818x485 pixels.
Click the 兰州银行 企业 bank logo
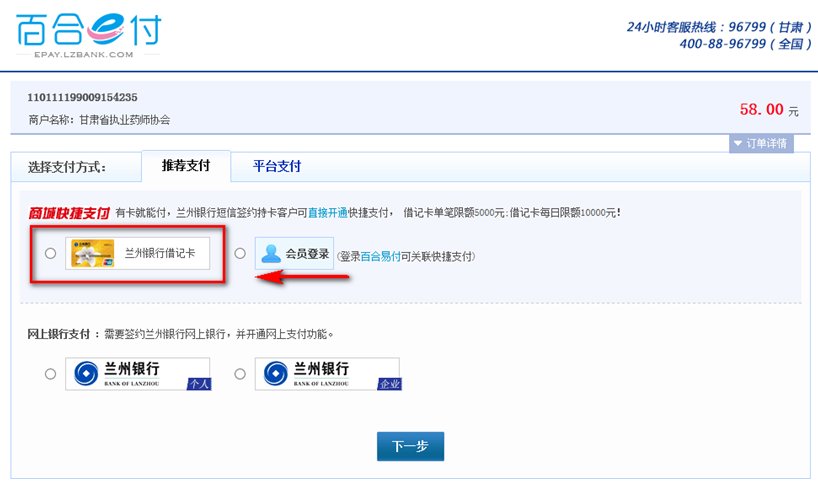[x=328, y=374]
